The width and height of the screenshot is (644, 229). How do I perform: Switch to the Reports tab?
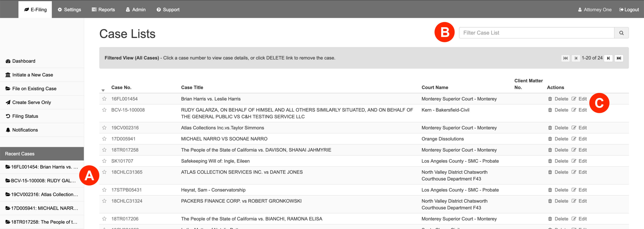[x=103, y=10]
